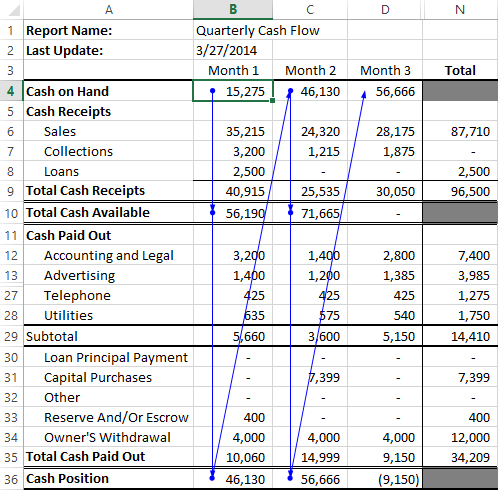Viewport: 498px width, 490px height.
Task: Click the 'Loans' label cell
Action: [108, 171]
